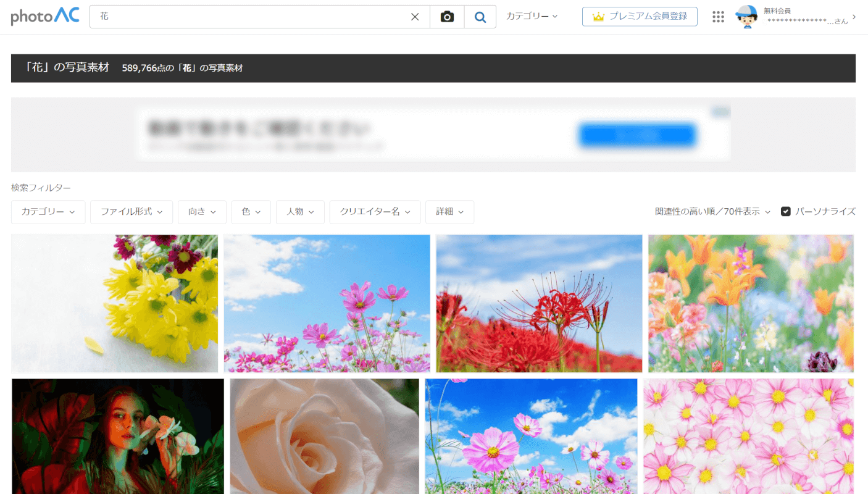
Task: Open image search with the camera icon
Action: 447,17
